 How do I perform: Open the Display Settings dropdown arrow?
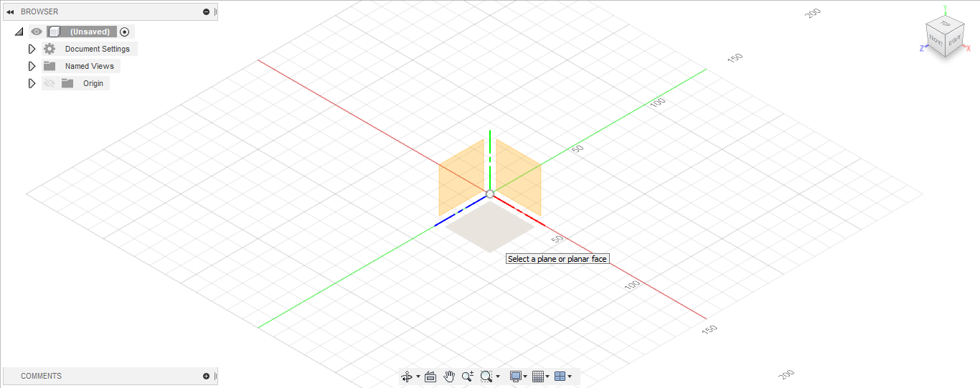point(525,377)
